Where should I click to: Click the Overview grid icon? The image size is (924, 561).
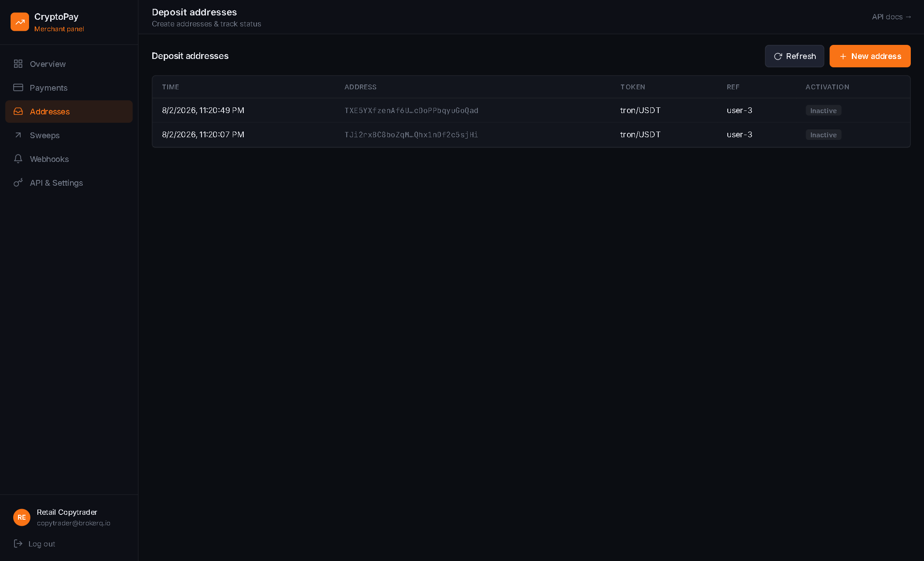18,64
